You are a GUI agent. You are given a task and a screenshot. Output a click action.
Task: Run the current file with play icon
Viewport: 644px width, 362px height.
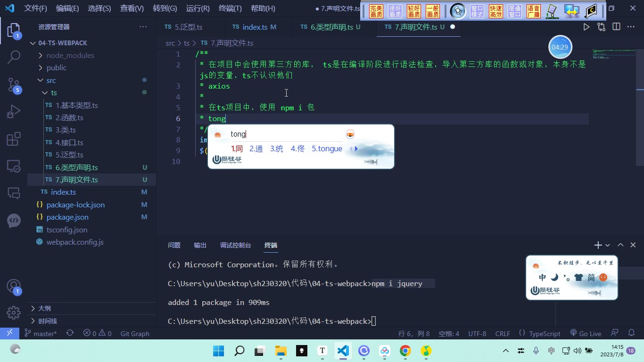pos(586,27)
